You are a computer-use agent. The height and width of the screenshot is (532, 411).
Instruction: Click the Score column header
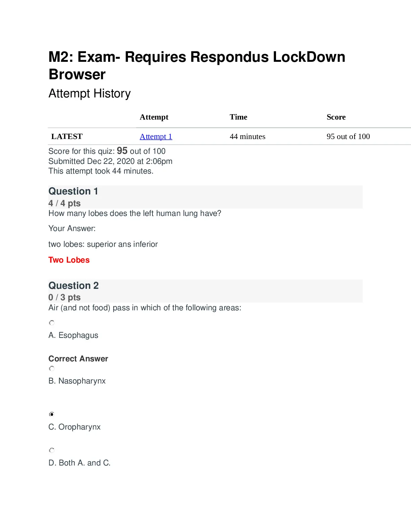click(x=336, y=117)
